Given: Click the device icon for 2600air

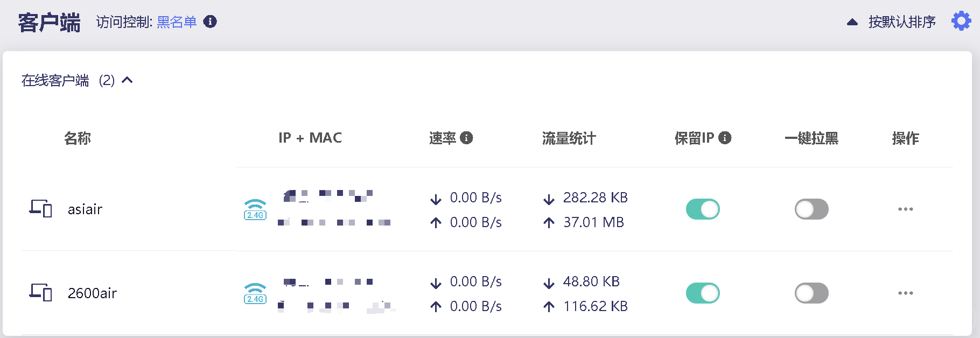Looking at the screenshot, I should 40,292.
